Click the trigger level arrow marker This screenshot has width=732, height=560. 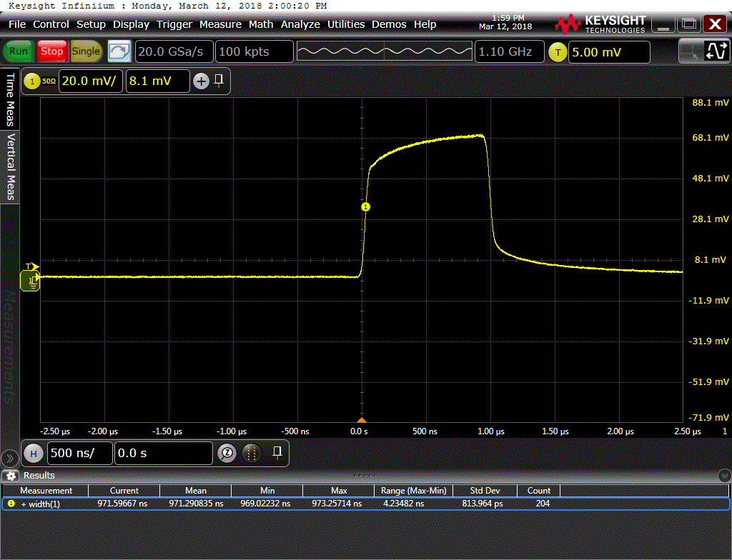pos(32,266)
